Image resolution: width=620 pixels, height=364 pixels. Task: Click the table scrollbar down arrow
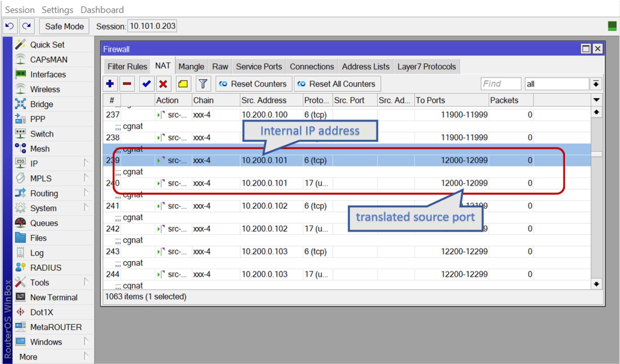pyautogui.click(x=596, y=284)
